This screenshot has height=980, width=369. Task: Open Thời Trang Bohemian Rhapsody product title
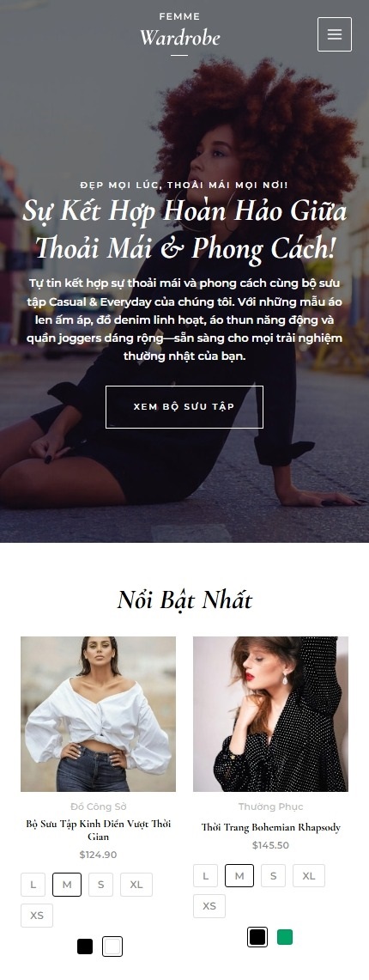pos(270,827)
